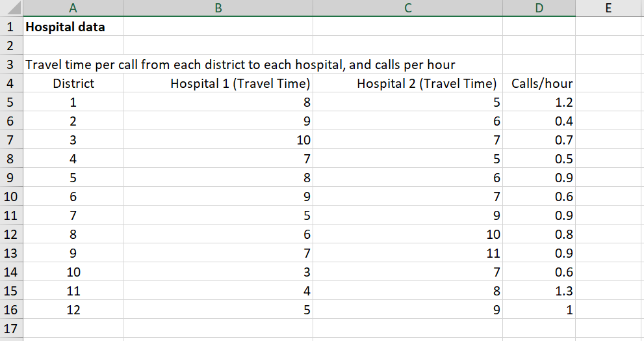This screenshot has height=341, width=644.
Task: Select row 1 header
Action: click(12, 27)
